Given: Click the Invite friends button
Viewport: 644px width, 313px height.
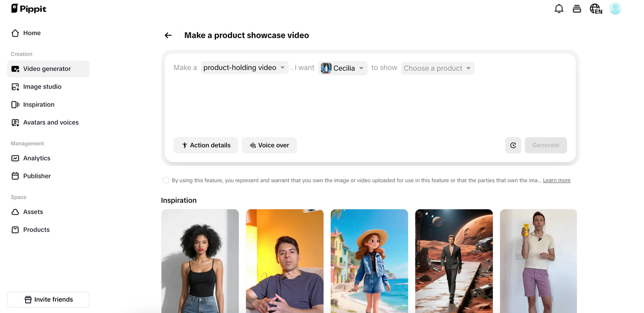Looking at the screenshot, I should pos(48,299).
